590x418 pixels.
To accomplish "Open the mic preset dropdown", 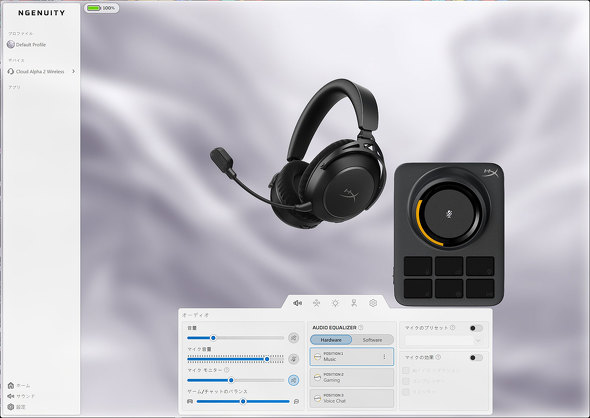I will click(444, 341).
